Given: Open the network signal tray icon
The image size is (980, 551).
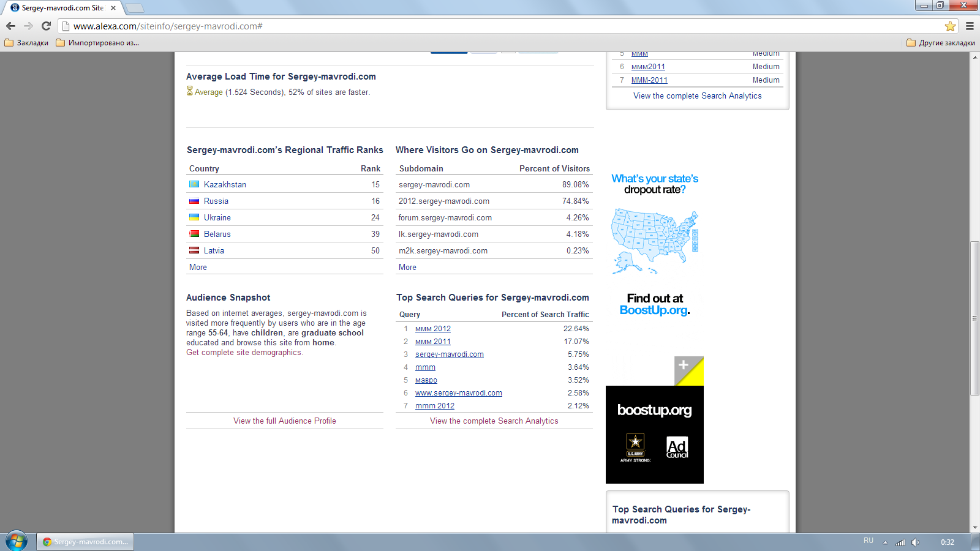Looking at the screenshot, I should pos(900,542).
